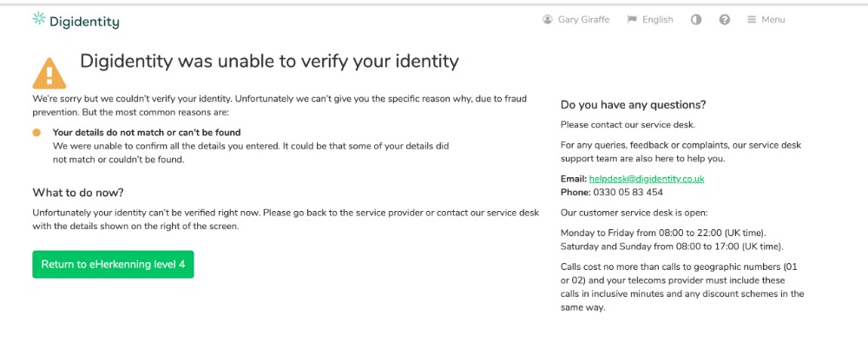
Task: Toggle the high contrast mode icon
Action: (x=696, y=19)
